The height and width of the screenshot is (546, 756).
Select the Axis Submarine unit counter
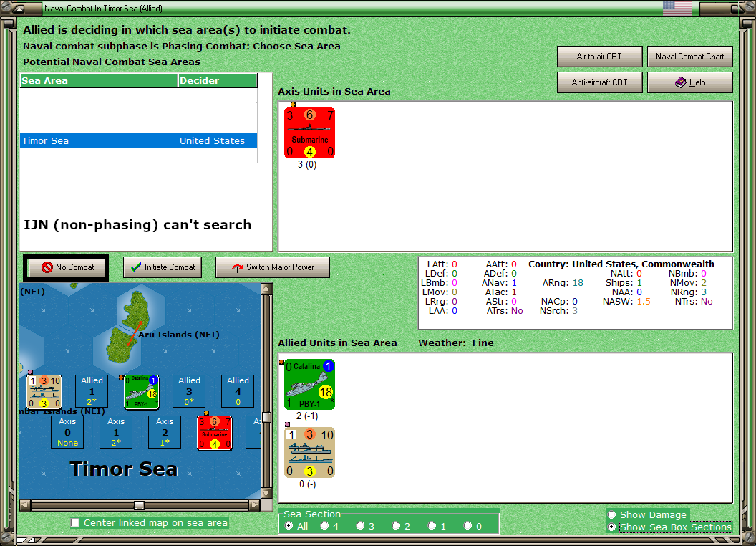coord(309,133)
